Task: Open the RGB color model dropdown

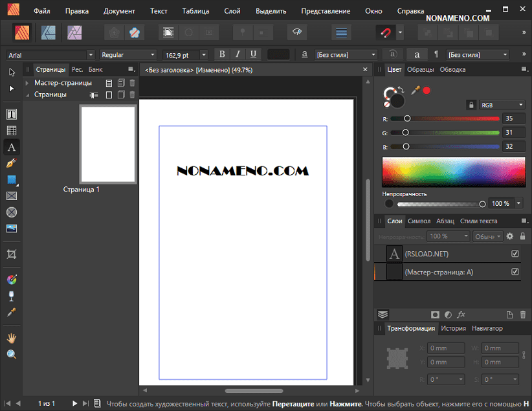Action: 502,104
